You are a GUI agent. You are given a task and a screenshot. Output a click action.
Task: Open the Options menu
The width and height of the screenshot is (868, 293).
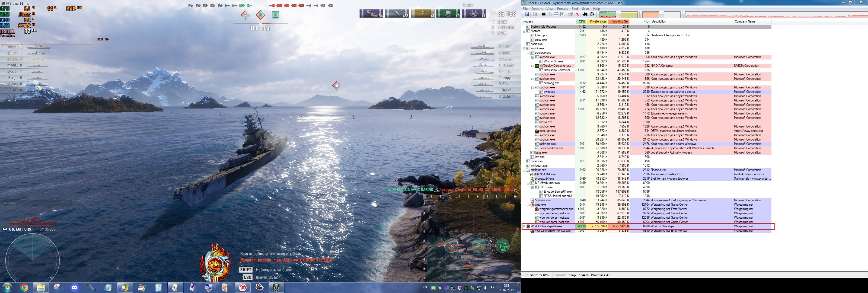[537, 9]
